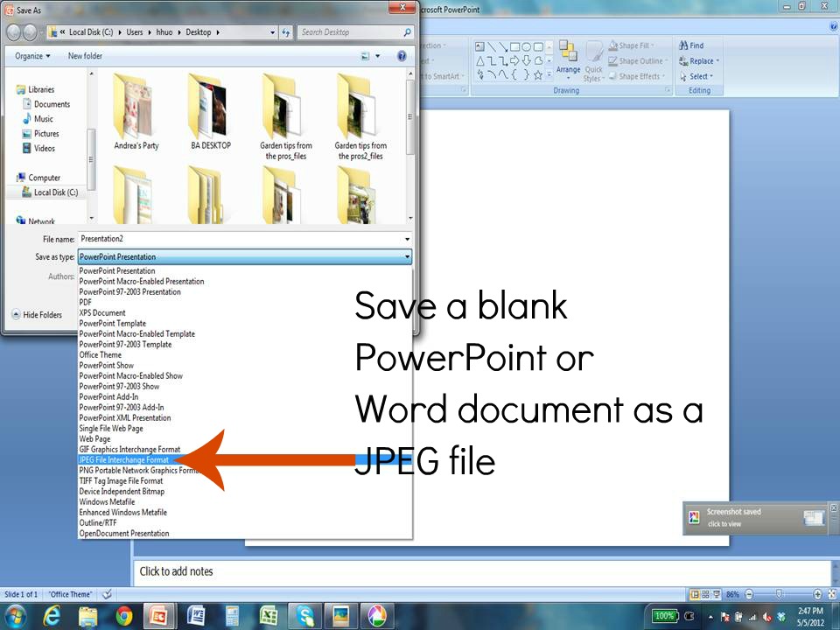Click the spell check icon in the status bar
Screen dimensions: 840x630
(107, 593)
